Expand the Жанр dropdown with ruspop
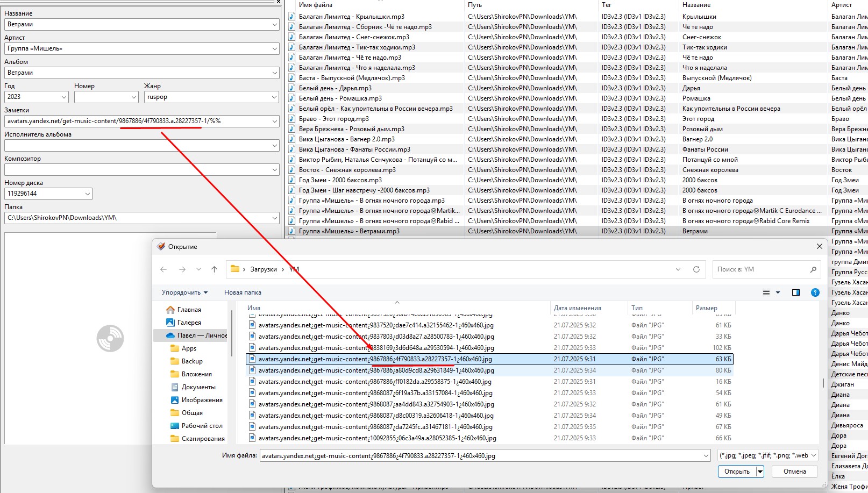The width and height of the screenshot is (868, 493). point(274,97)
